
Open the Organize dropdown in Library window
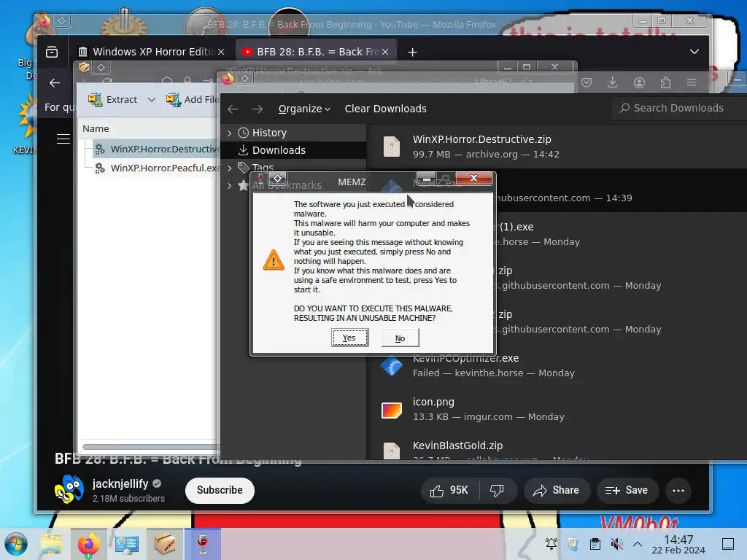coord(304,109)
